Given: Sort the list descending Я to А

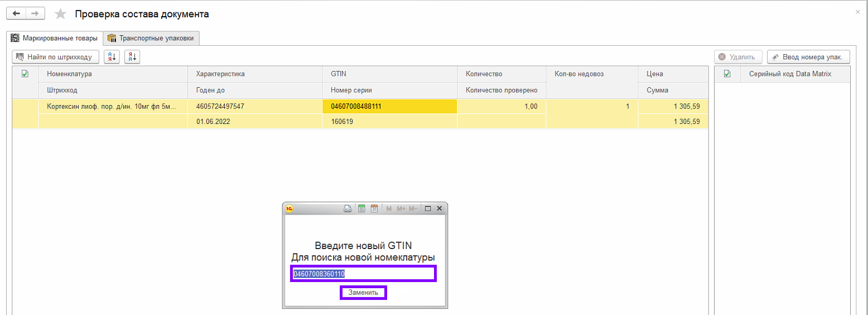Looking at the screenshot, I should pyautogui.click(x=132, y=57).
